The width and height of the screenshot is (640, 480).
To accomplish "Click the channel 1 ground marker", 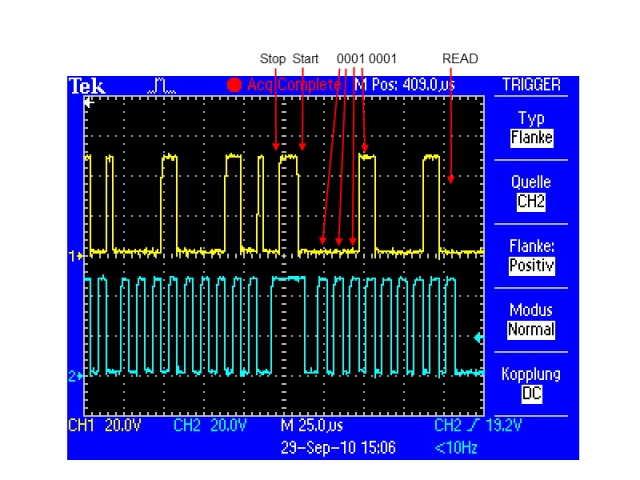I will pyautogui.click(x=76, y=256).
